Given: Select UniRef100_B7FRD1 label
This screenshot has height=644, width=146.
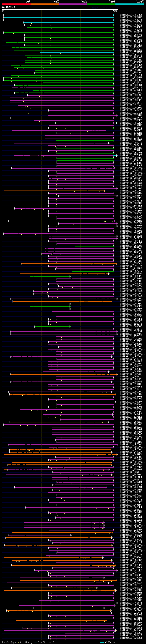Looking at the screenshot, I should click(x=131, y=115).
